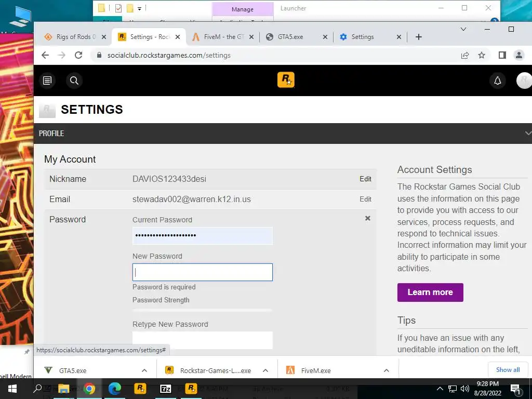
Task: Open FiveM.exe download options arrow
Action: pos(386,370)
